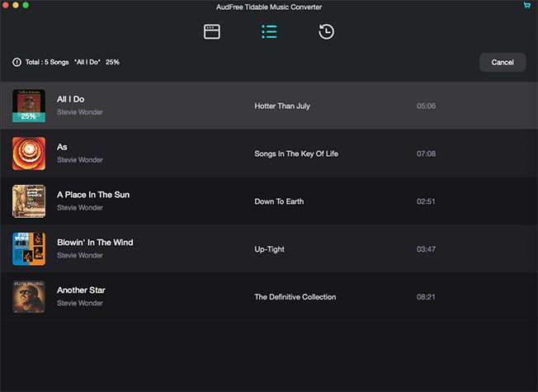Click A Place In The Sun cover
Screen dimensions: 538x392
pos(29,201)
